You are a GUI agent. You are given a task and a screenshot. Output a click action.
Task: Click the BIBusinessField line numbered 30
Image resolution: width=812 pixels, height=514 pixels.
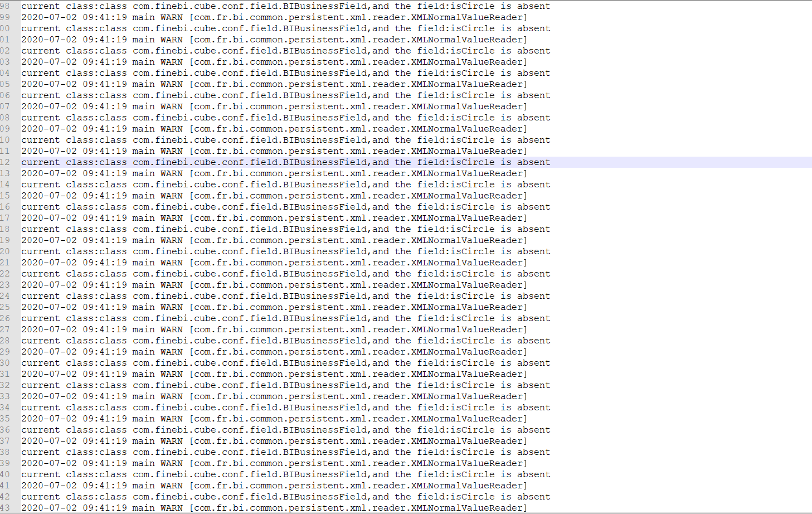[x=286, y=363]
